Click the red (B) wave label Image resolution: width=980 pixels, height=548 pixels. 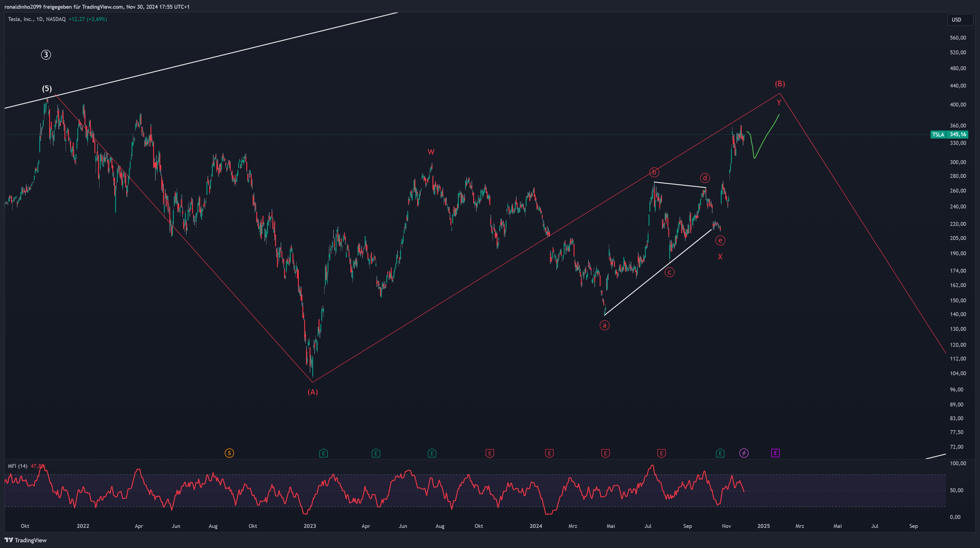pyautogui.click(x=780, y=84)
